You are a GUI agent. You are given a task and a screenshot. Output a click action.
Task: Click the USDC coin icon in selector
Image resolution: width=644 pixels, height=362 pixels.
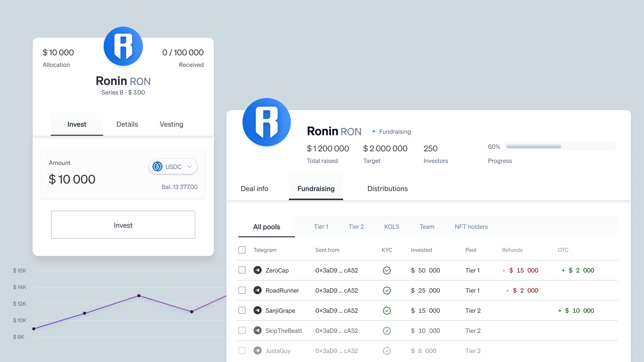click(x=157, y=167)
